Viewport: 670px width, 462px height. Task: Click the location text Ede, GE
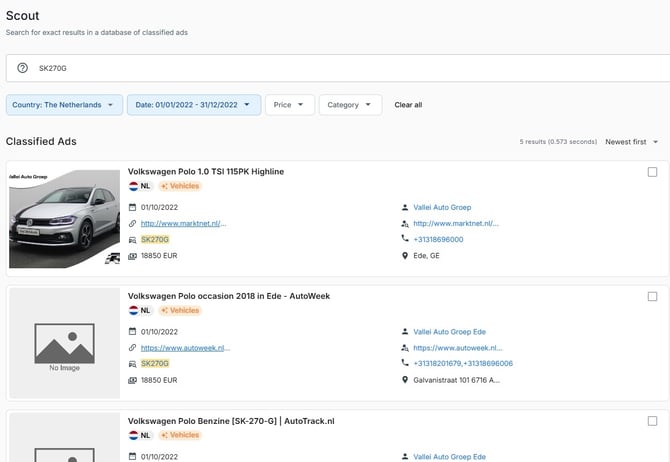point(426,256)
